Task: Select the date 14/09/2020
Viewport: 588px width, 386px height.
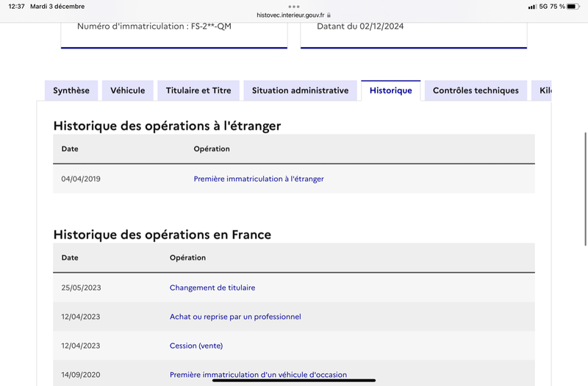Action: 81,374
